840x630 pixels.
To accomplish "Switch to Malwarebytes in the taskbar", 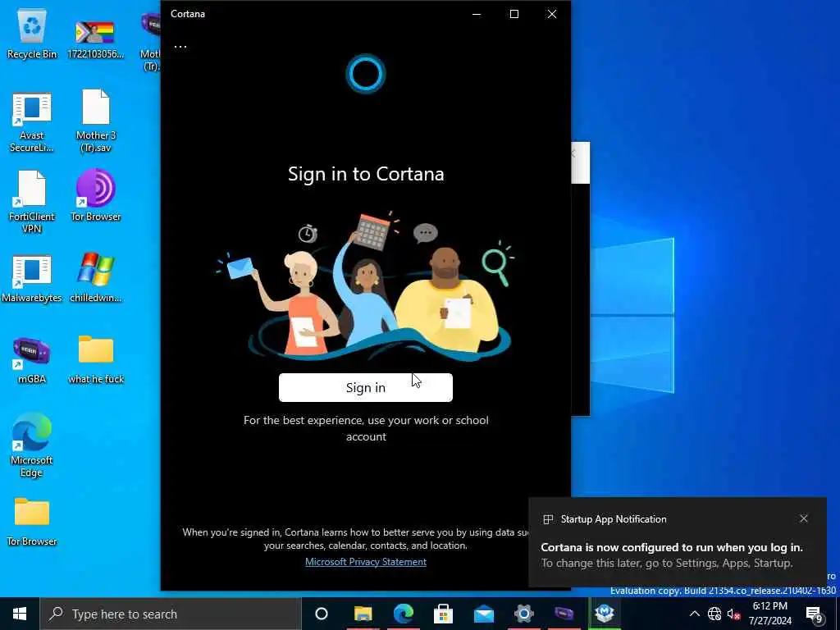I will coord(605,614).
